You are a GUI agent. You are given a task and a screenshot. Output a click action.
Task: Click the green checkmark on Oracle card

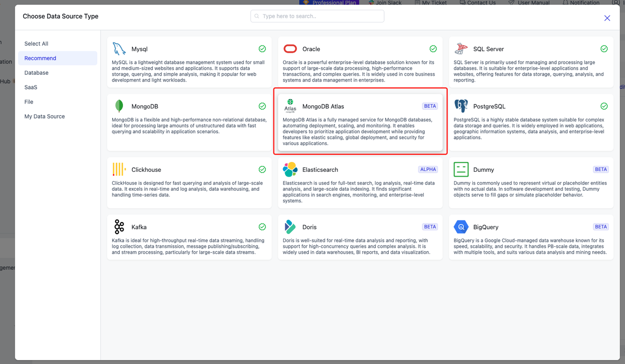pyautogui.click(x=433, y=49)
